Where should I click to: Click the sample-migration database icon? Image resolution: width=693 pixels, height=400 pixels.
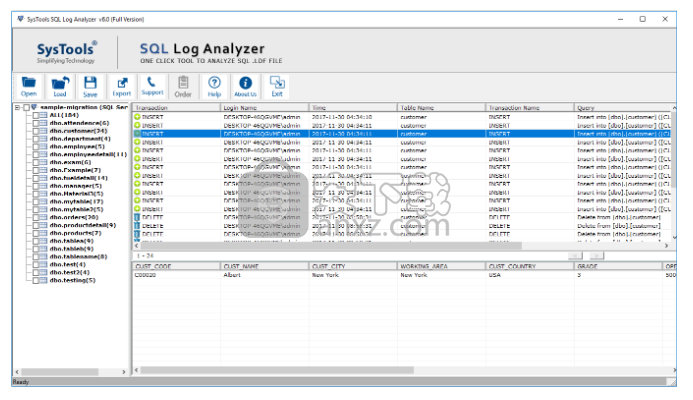click(x=34, y=107)
